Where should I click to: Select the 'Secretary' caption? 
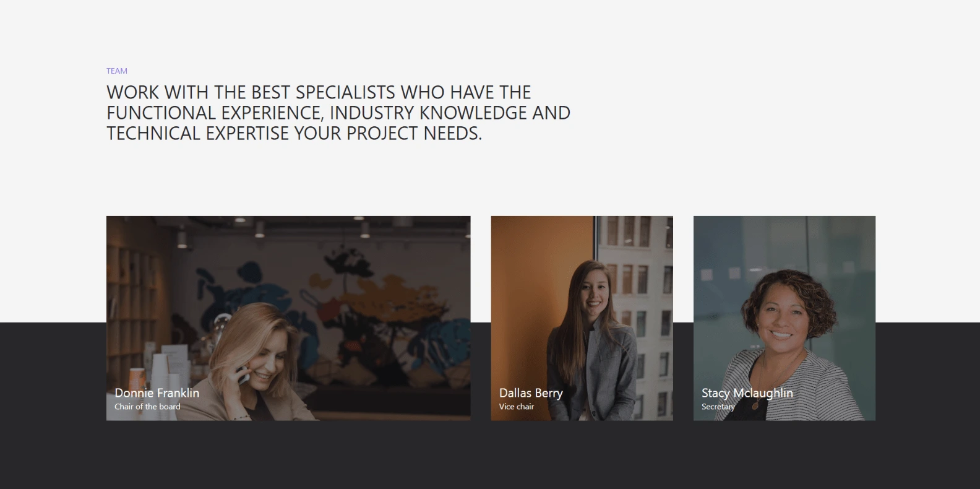(x=718, y=407)
